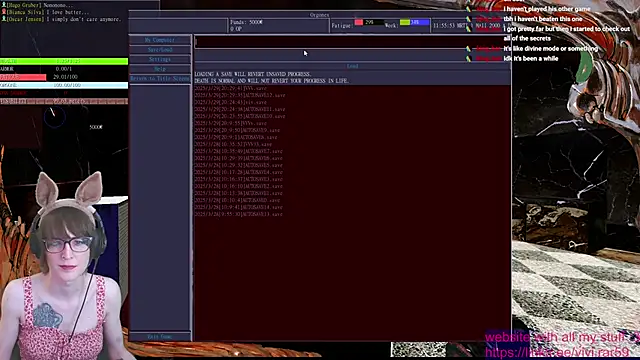This screenshot has width=640, height=360.
Task: Select the autosave stamped 20:9:50
Action: point(237,130)
